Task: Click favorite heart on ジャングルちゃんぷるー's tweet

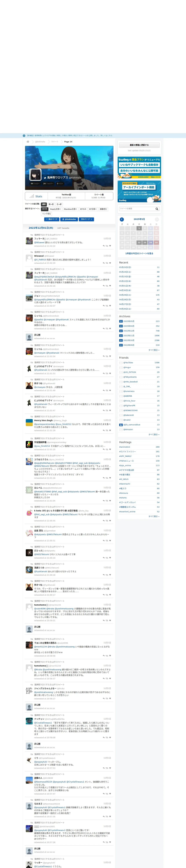Action: pyautogui.click(x=110, y=698)
